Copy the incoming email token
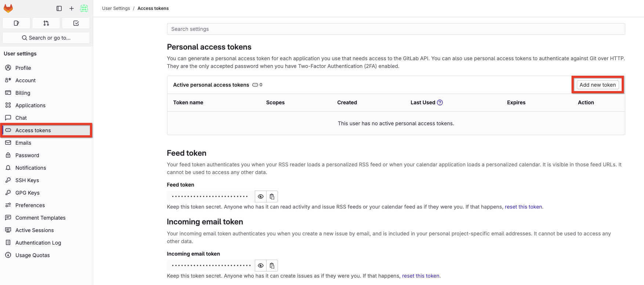Viewport: 644px width, 285px height. [x=272, y=266]
